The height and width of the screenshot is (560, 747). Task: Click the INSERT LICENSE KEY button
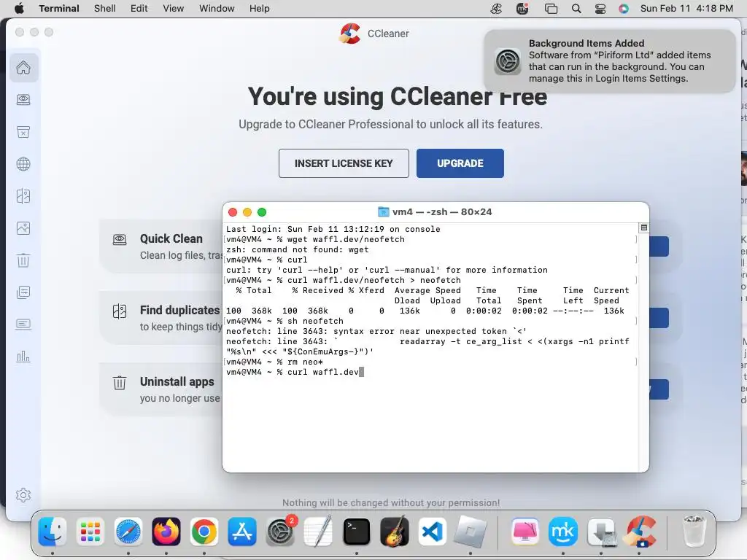pyautogui.click(x=344, y=163)
